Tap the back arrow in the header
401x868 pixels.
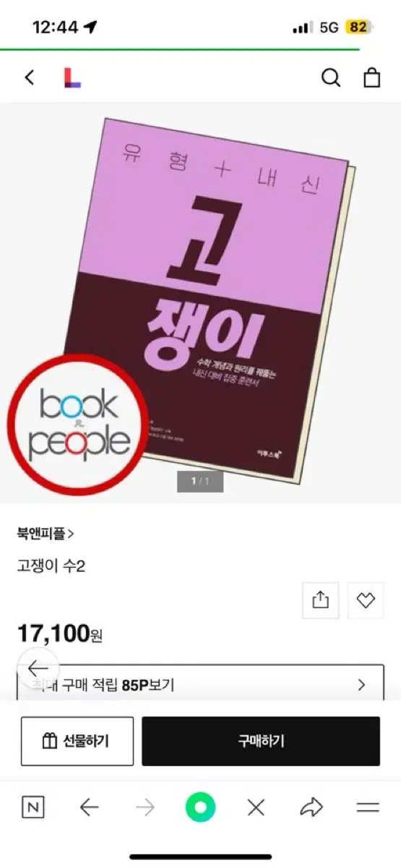[30, 77]
